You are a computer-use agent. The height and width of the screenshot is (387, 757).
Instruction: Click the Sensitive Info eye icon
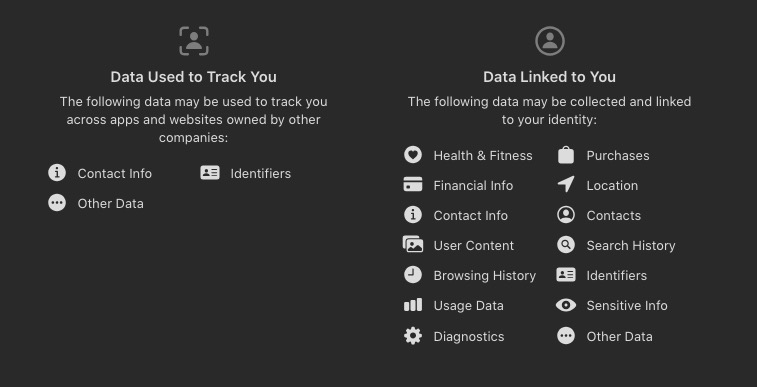(x=566, y=305)
